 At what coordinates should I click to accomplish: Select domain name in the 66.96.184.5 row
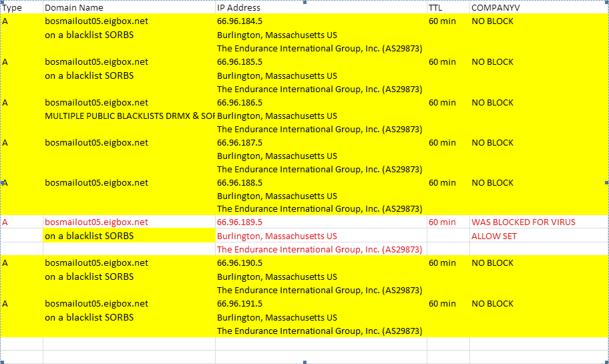point(129,21)
